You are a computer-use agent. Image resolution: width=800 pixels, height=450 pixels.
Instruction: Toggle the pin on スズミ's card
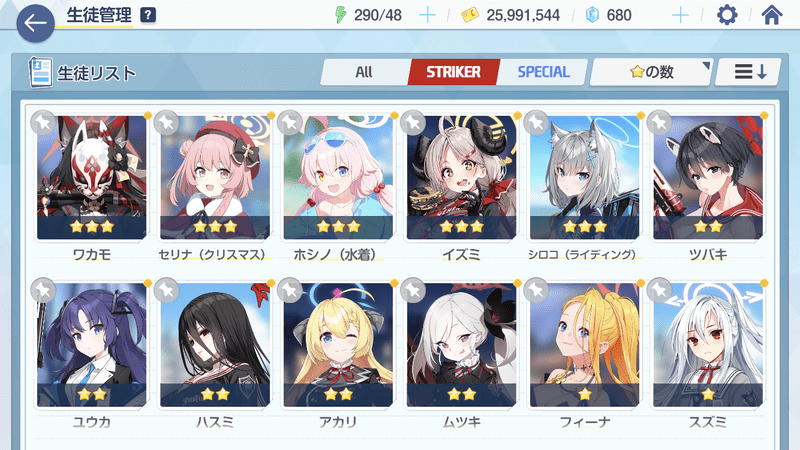tap(659, 290)
